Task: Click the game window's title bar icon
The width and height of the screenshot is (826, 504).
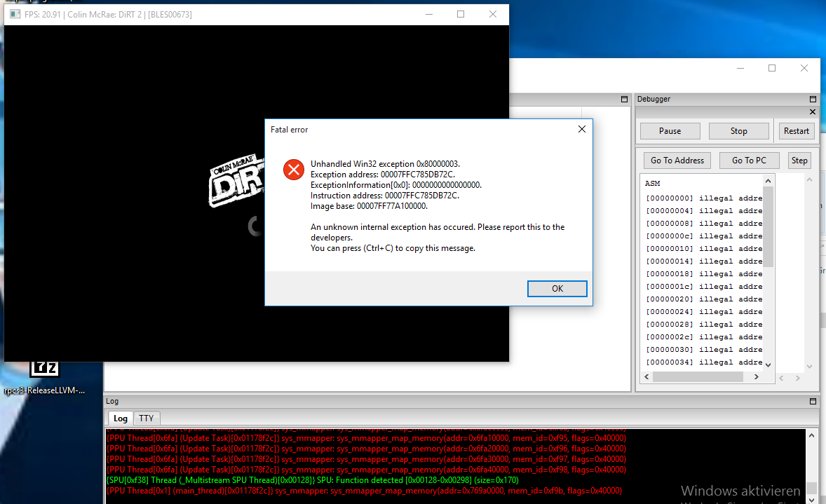Action: 15,14
